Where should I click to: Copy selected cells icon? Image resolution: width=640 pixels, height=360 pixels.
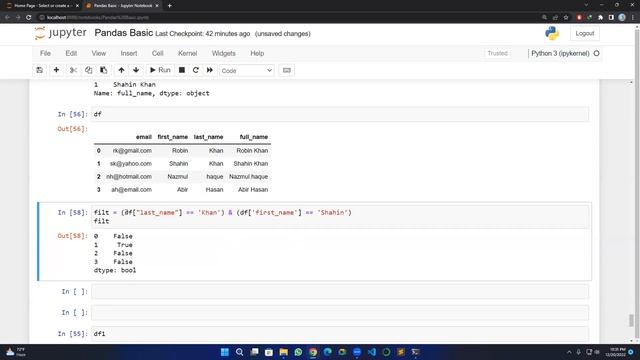click(89, 70)
